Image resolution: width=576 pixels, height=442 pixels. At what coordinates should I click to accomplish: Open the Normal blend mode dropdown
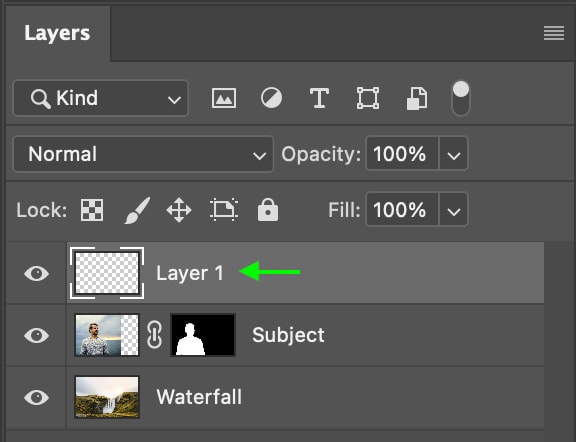[143, 154]
